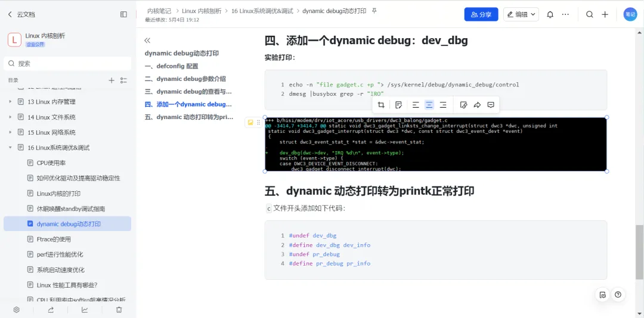Click the crop image tool icon
The height and width of the screenshot is (318, 644).
381,105
